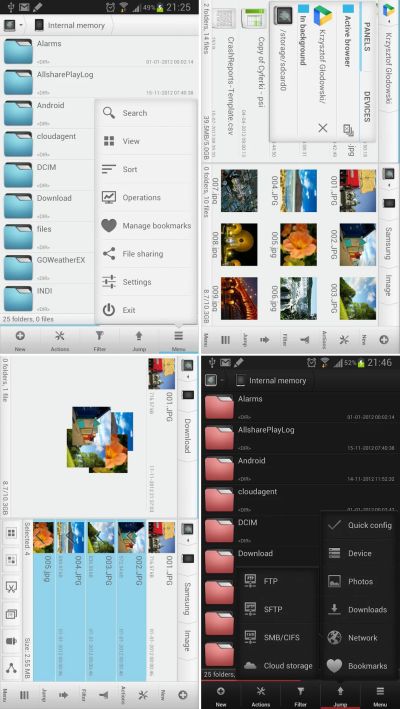Open Bookmarks heart in dark Jump menu

360,666
